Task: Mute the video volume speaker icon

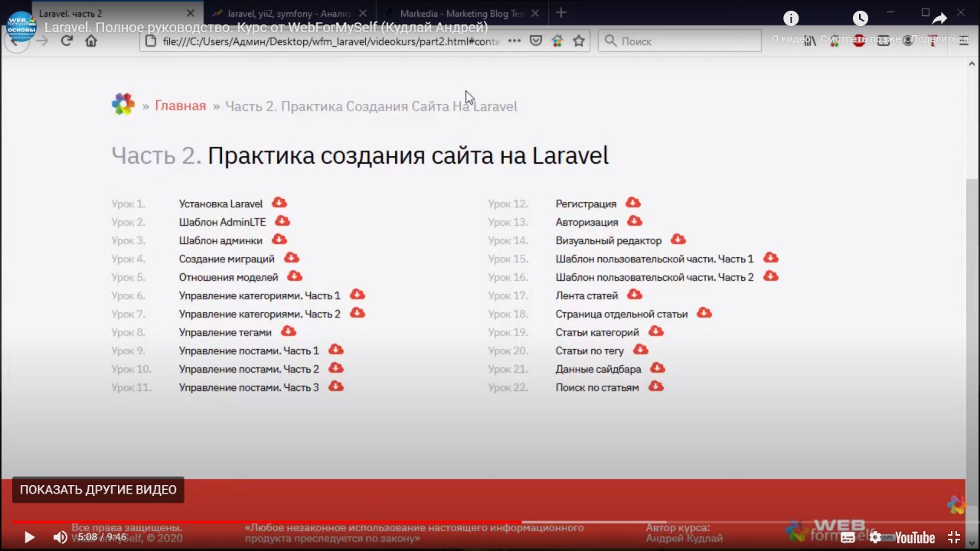Action: [x=60, y=537]
